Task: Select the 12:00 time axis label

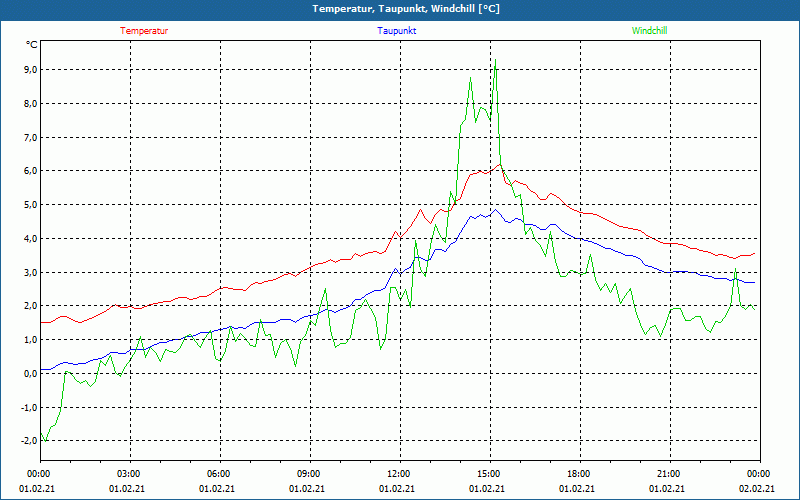Action: [398, 474]
